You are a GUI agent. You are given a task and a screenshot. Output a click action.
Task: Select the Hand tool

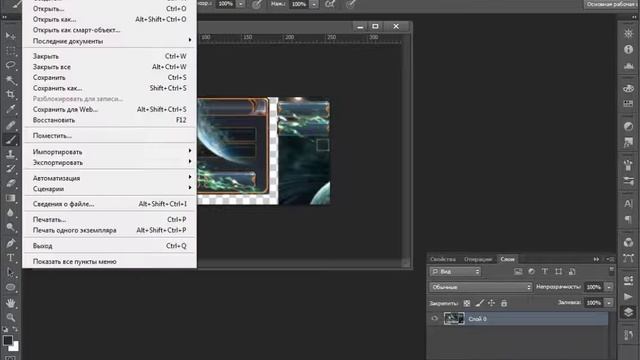11,303
